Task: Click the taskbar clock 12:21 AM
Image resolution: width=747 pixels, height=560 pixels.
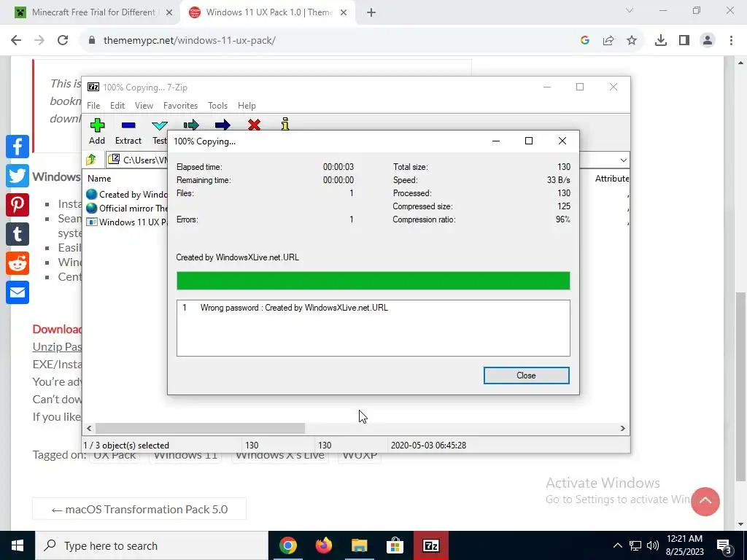Action: [x=684, y=539]
